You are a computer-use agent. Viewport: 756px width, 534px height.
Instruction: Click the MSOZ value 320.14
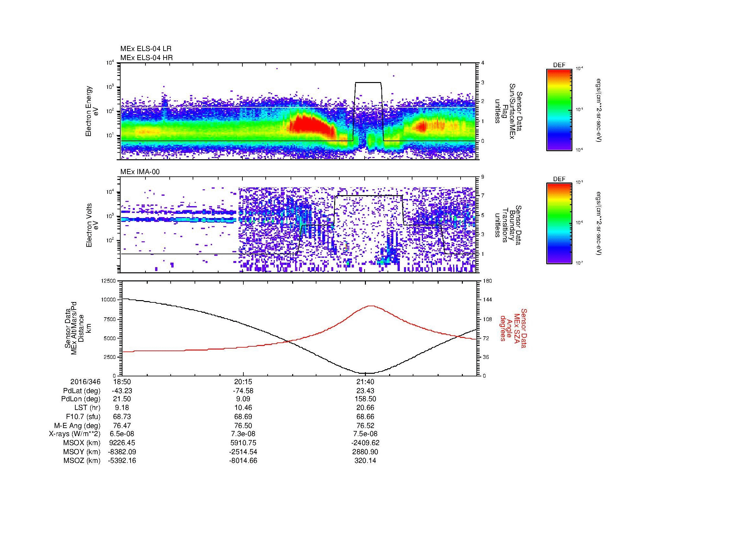click(x=366, y=461)
